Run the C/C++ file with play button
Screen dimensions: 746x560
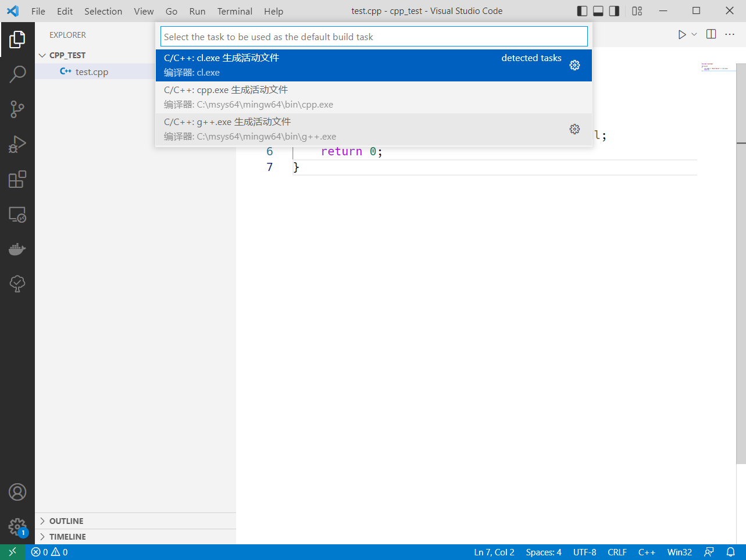(x=682, y=35)
